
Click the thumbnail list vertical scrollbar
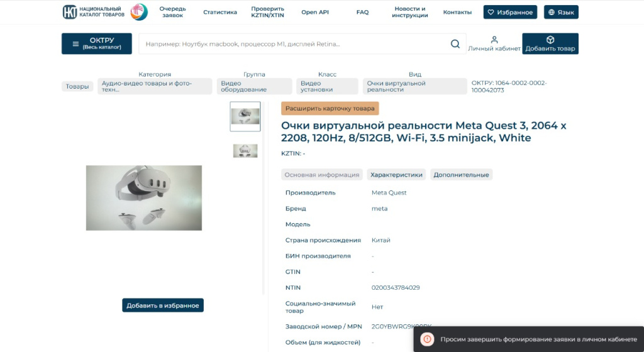pos(264,198)
